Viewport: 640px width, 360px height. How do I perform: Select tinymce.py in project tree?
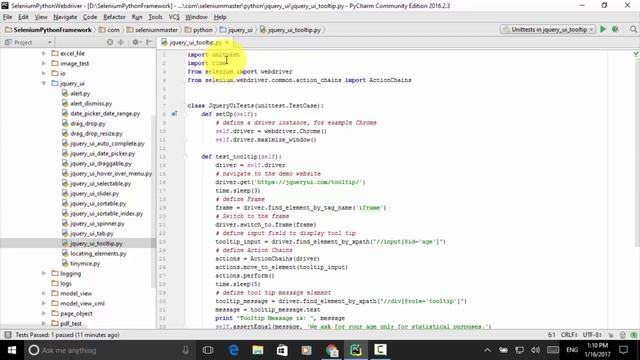85,263
